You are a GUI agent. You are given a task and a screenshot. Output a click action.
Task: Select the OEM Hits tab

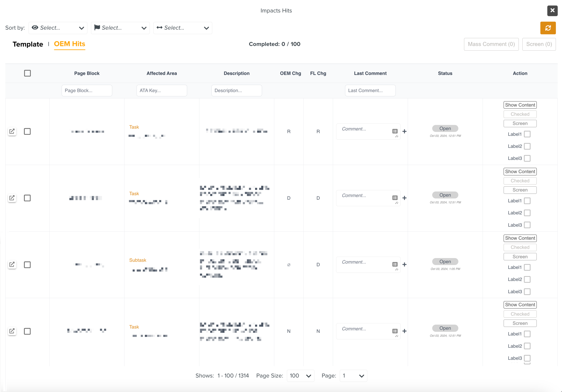[69, 44]
